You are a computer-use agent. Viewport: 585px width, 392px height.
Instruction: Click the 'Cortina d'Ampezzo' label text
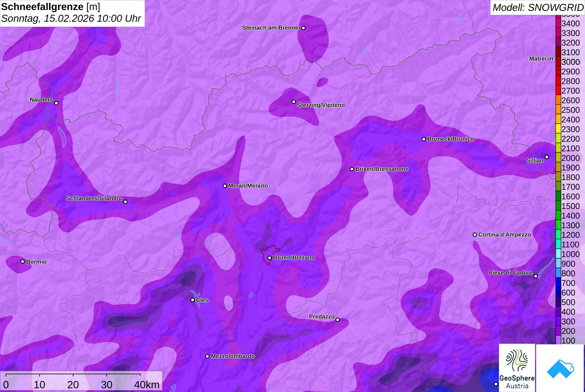coord(505,235)
